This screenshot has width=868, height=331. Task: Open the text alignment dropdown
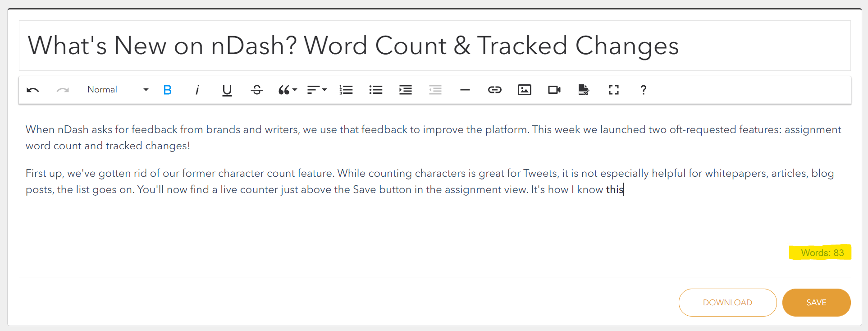pos(317,90)
